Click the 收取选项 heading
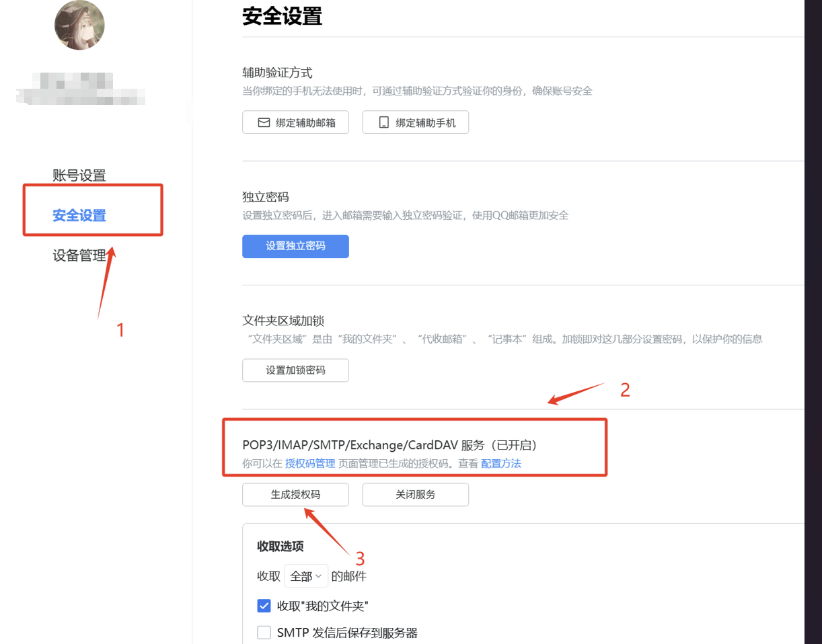This screenshot has height=644, width=822. point(281,547)
